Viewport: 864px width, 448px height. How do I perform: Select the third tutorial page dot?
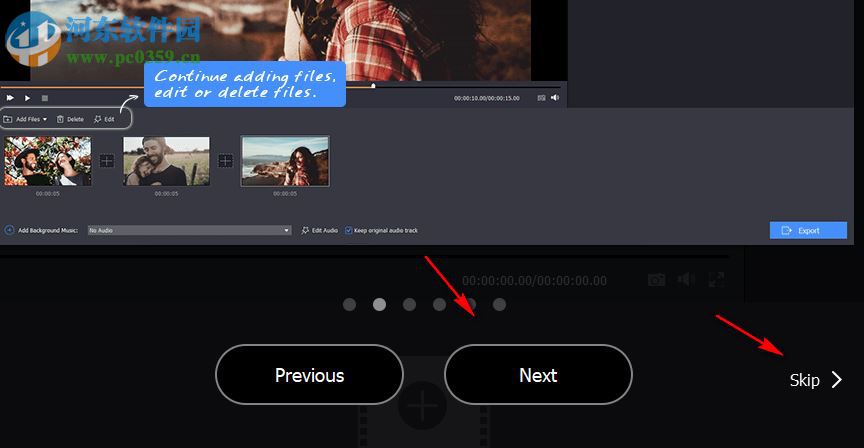click(x=409, y=304)
